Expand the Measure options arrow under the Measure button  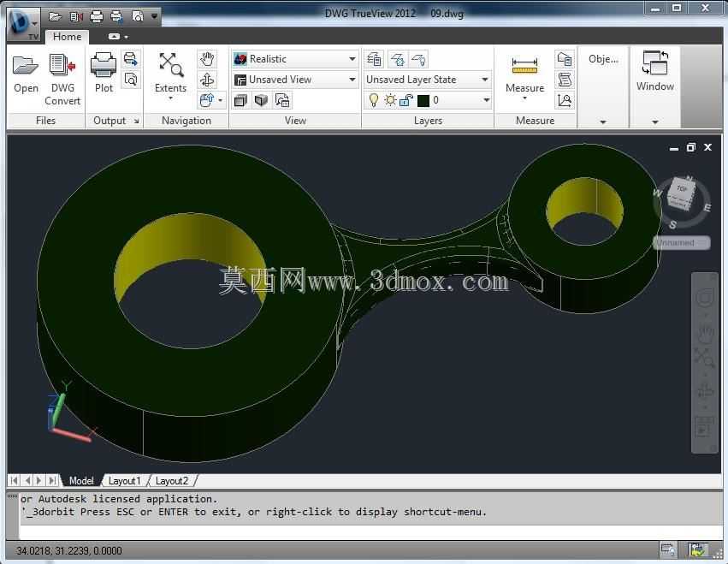[524, 98]
